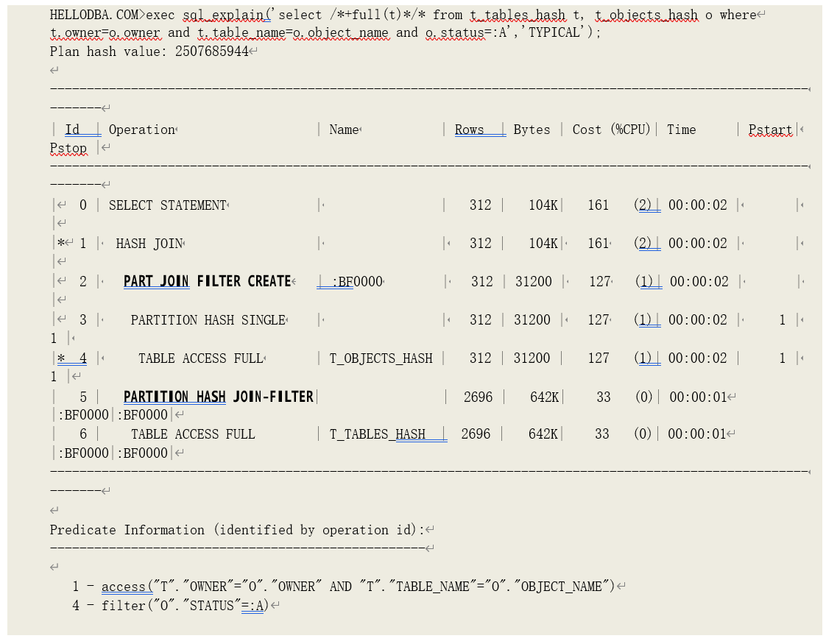Click 31200 bytes in the PART JOIN FILTER CREATE row
The image size is (826, 644).
(x=534, y=282)
